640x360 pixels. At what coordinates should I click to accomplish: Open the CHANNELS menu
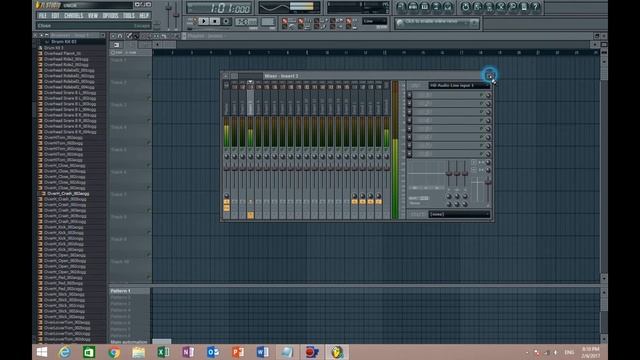pyautogui.click(x=73, y=16)
